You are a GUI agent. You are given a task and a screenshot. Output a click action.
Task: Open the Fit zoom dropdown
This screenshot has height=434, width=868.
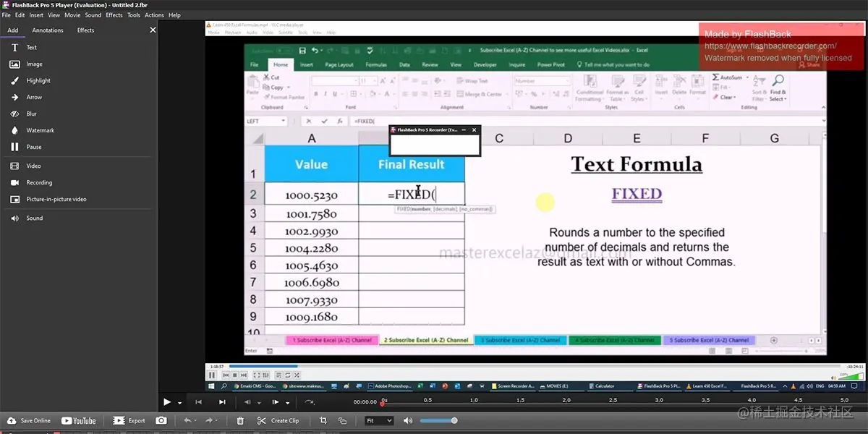click(379, 420)
